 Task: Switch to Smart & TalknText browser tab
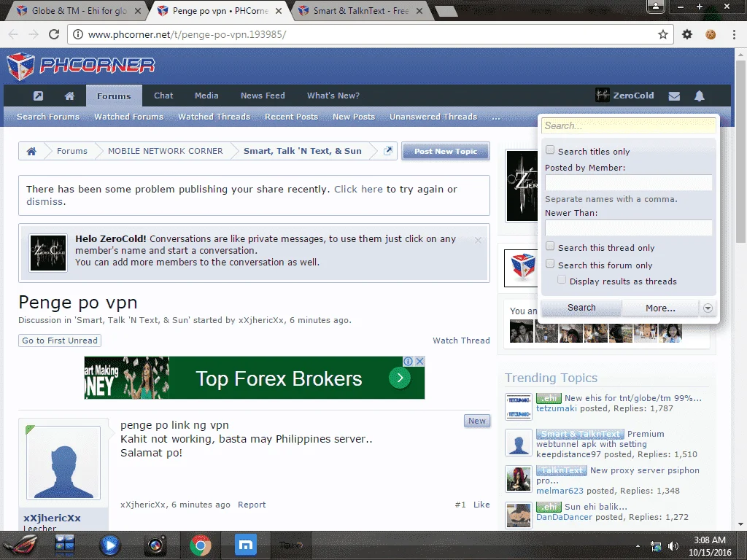(360, 10)
